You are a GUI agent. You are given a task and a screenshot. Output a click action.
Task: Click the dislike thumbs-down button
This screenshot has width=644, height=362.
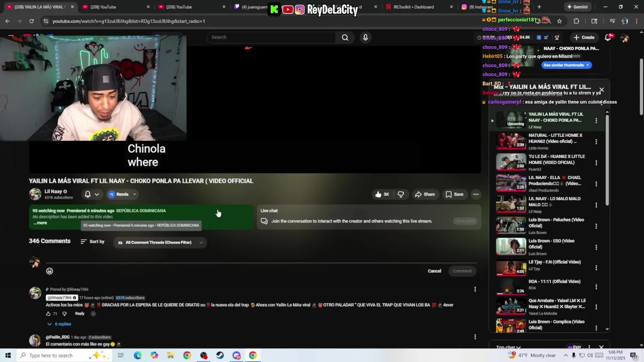tap(401, 194)
